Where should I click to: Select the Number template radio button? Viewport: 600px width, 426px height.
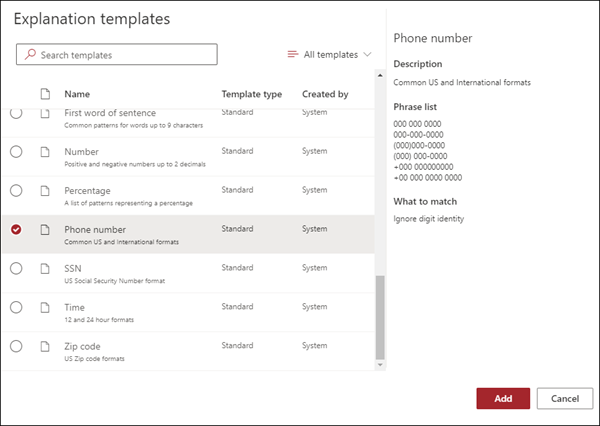pos(16,152)
